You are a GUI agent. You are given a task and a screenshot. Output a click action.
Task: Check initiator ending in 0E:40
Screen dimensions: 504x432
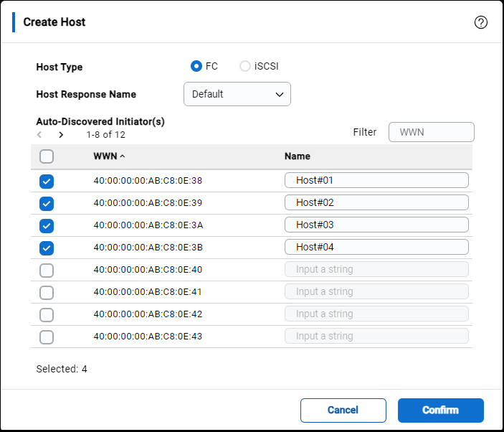(x=47, y=270)
